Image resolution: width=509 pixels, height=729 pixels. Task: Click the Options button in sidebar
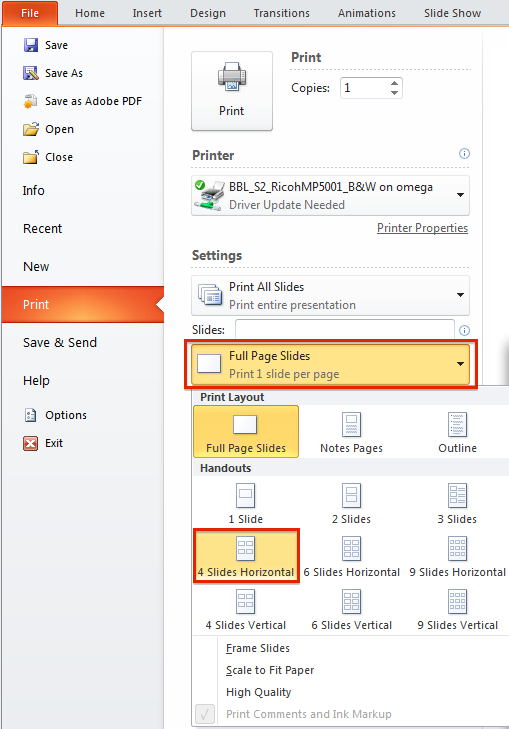(56, 415)
